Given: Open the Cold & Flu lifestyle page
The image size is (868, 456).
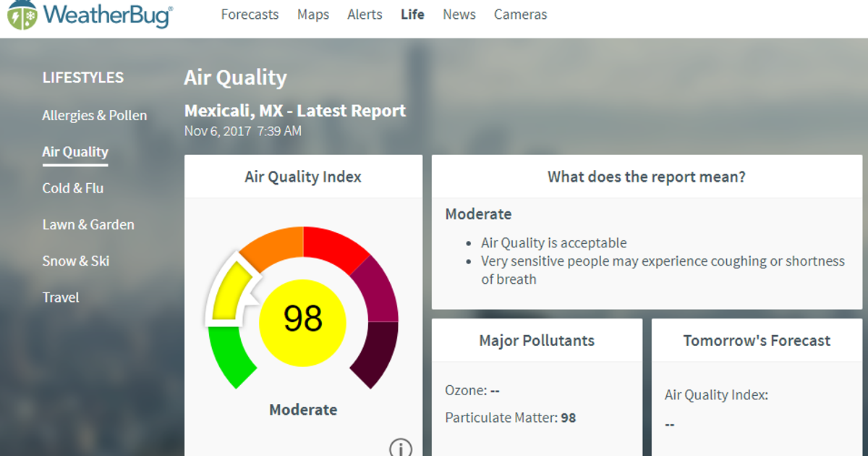Looking at the screenshot, I should [73, 188].
